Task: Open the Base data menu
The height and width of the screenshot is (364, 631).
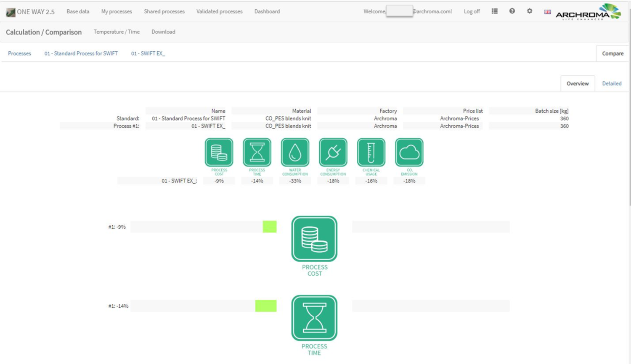Action: point(78,11)
